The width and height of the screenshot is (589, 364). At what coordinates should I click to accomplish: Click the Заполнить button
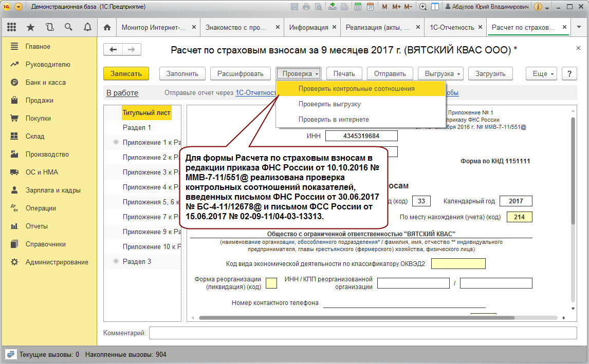point(182,73)
